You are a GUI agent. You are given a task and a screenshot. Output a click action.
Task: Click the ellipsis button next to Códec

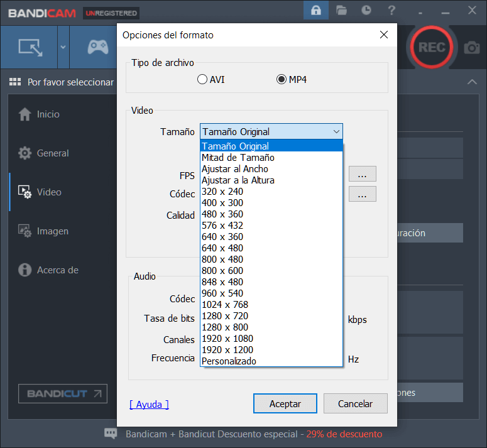click(363, 194)
